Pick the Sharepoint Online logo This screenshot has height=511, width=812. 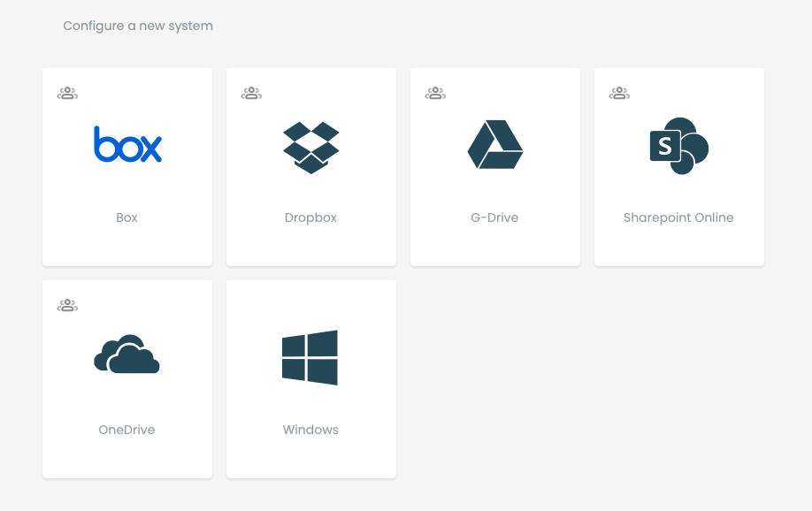click(679, 146)
